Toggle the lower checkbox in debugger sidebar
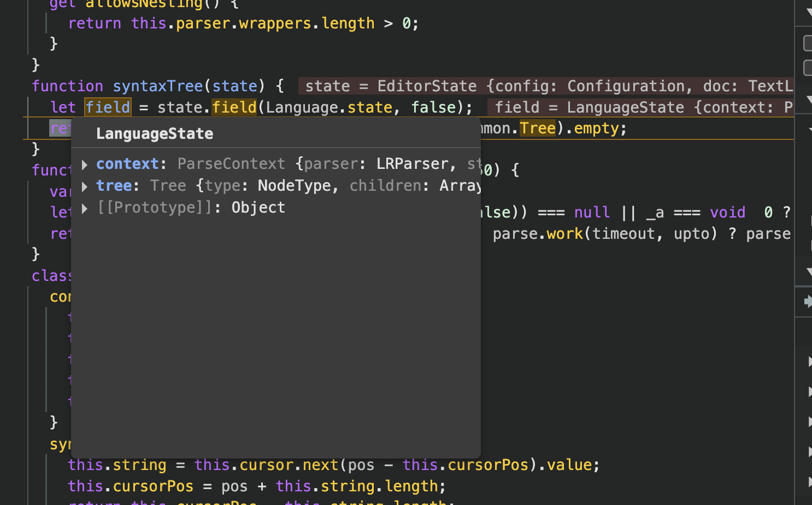812x505 pixels. point(808,68)
